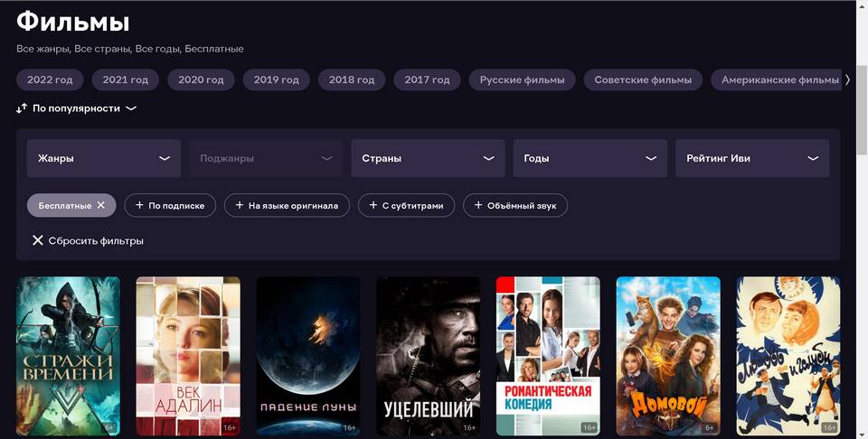Select the 2021 год quick filter
The width and height of the screenshot is (868, 439).
tap(125, 79)
